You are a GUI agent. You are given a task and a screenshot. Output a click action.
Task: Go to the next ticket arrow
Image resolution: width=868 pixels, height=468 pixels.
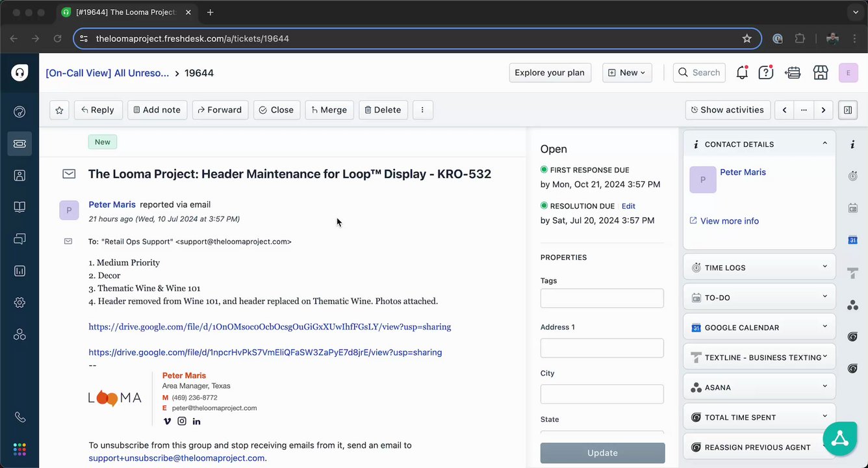tap(823, 110)
